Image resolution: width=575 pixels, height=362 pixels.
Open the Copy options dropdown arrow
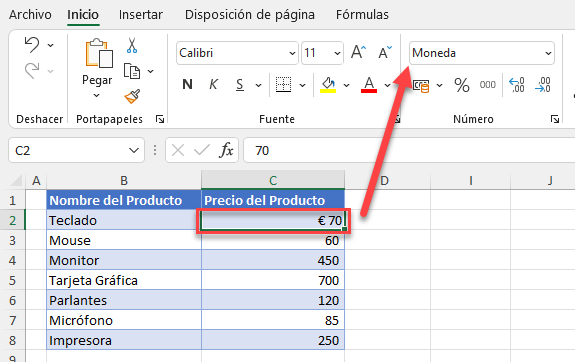click(150, 71)
